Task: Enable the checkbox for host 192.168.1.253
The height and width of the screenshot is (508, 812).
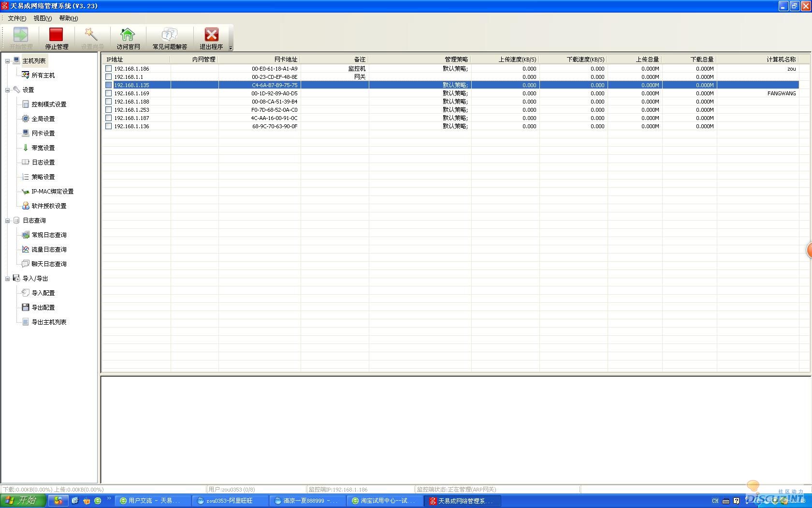Action: [109, 110]
